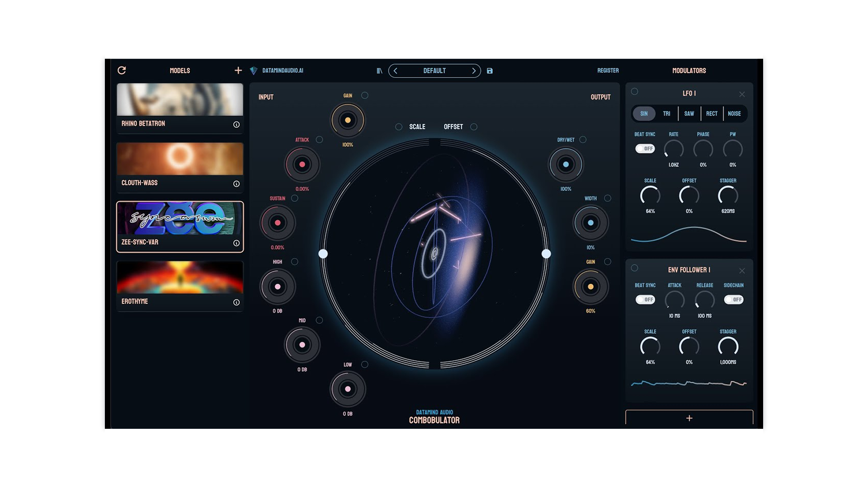The height and width of the screenshot is (488, 868).
Task: Click the REGISTER link
Action: [x=608, y=70]
